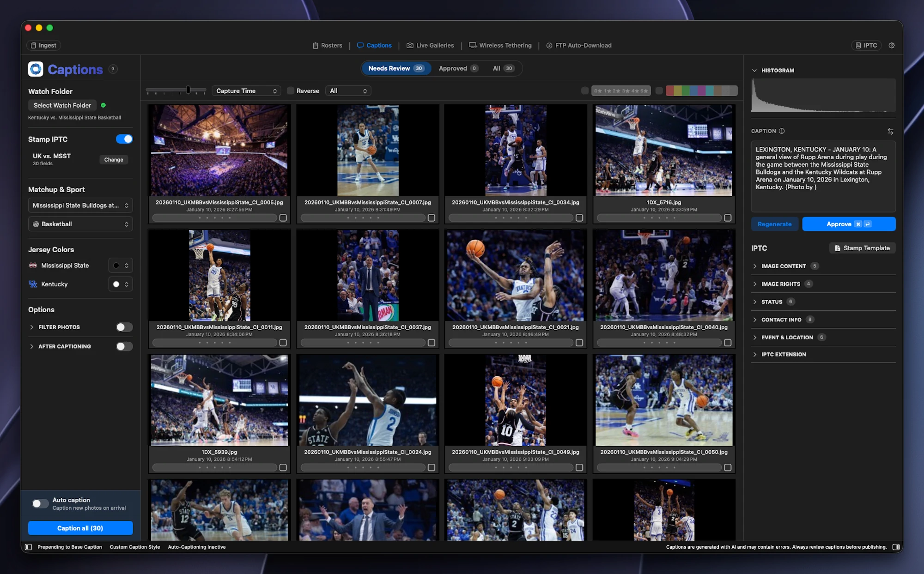Viewport: 924px width, 574px height.
Task: Click the Change template button
Action: coord(114,160)
